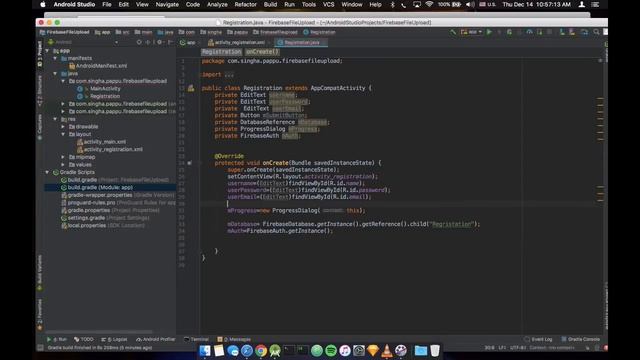Viewport: 640px width, 360px height.
Task: Click the Make Project hammer icon
Action: 453,32
